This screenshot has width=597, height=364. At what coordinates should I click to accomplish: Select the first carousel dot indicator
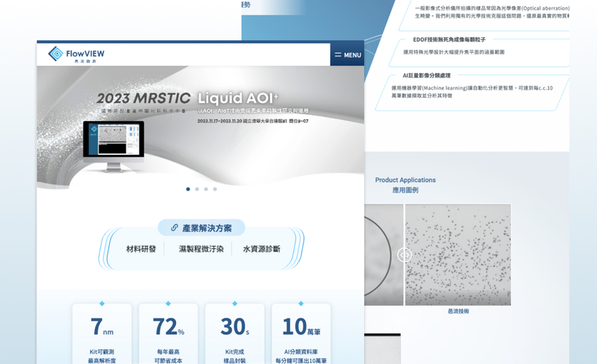[188, 189]
